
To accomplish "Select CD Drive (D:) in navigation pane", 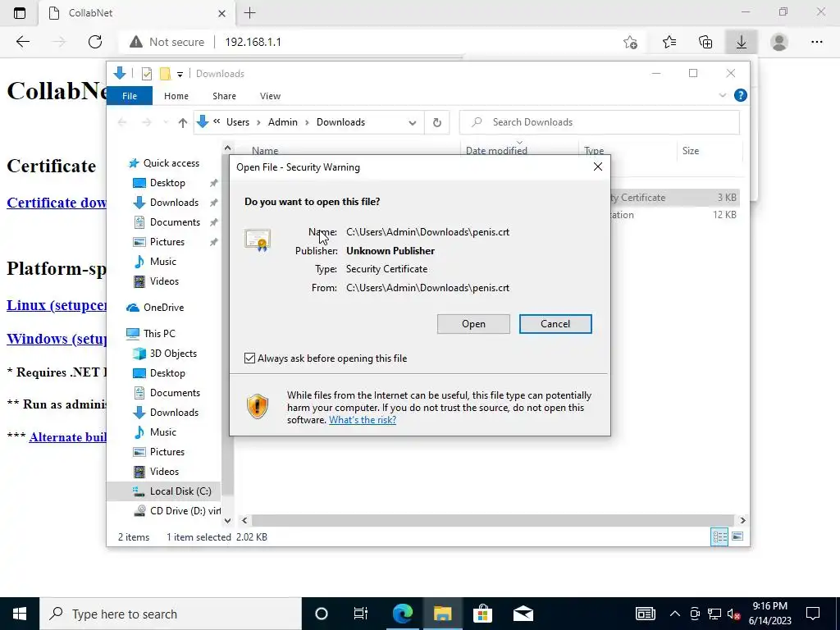I will pyautogui.click(x=185, y=511).
